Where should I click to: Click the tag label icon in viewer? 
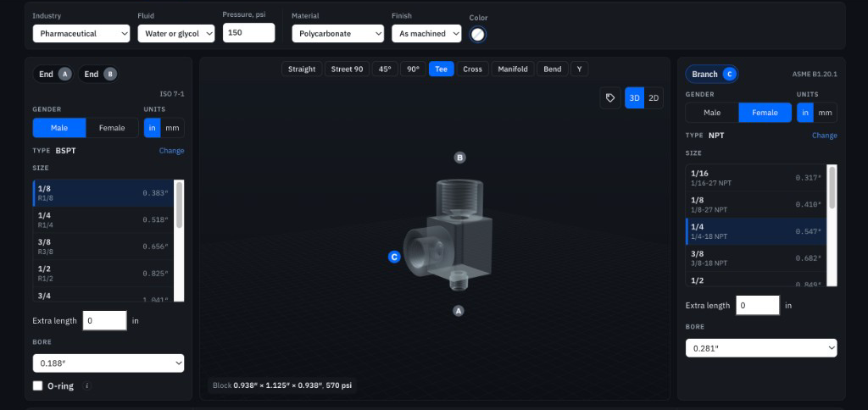[x=610, y=98]
